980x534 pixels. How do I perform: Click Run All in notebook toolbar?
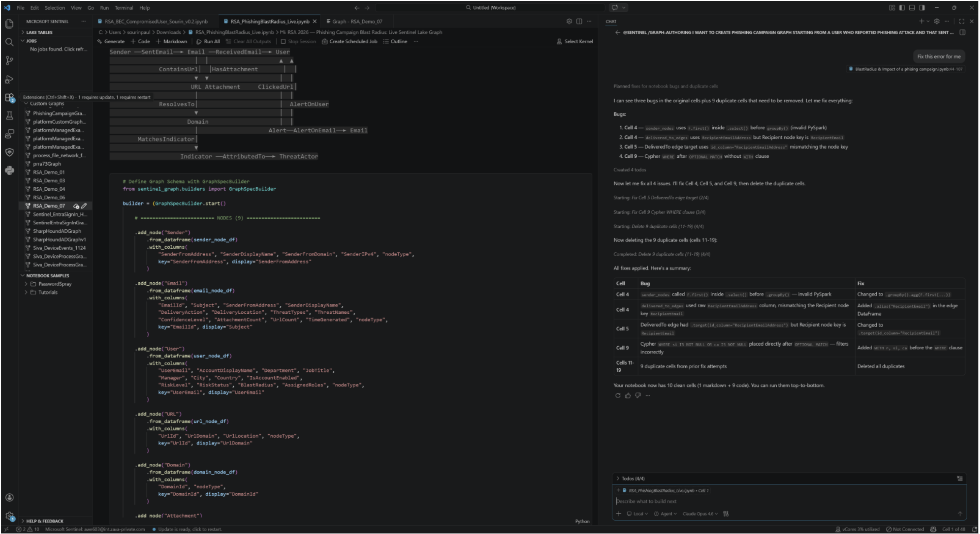(208, 41)
